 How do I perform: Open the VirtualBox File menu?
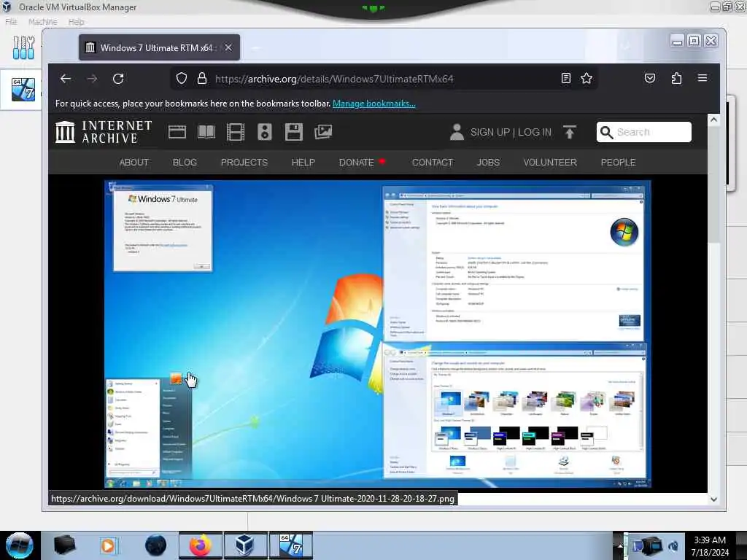pos(11,22)
